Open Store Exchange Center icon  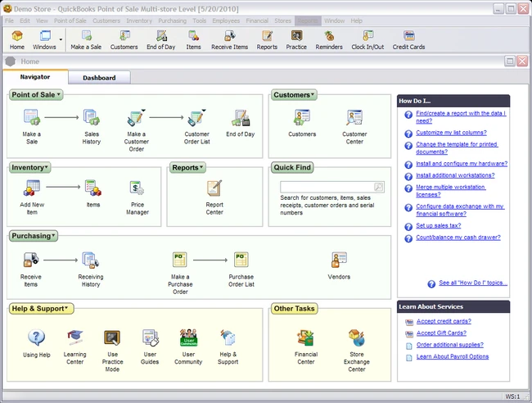click(357, 337)
